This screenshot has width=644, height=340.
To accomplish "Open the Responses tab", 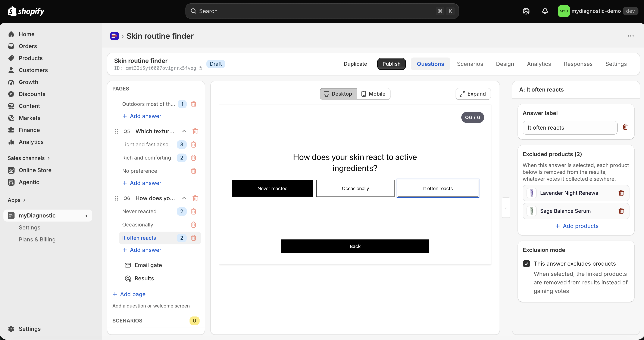I will point(578,64).
